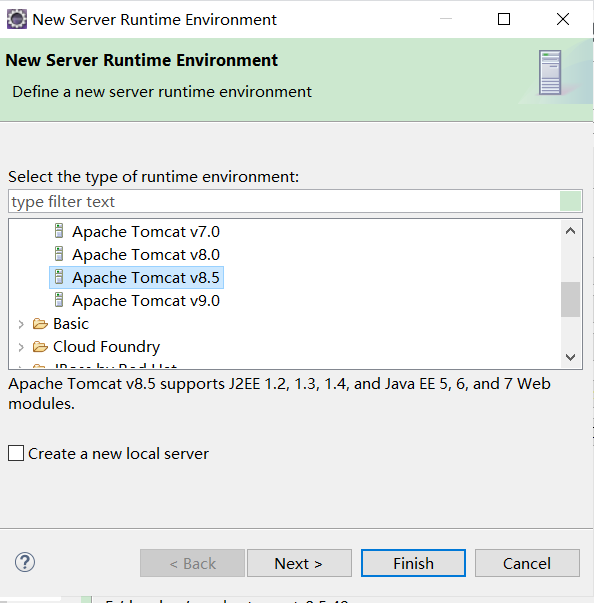This screenshot has height=603, width=594.
Task: Select the Cloud Foundry category row
Action: 106,347
